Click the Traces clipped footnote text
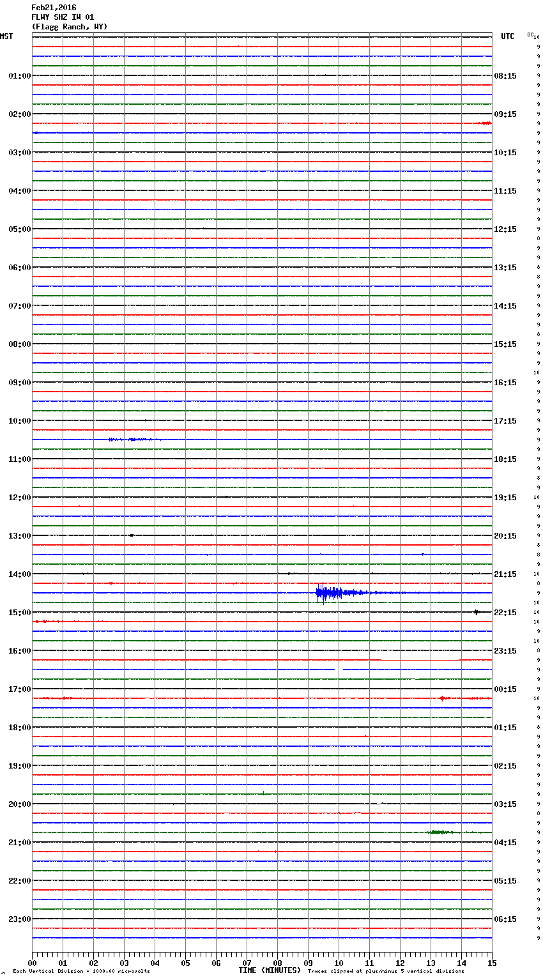Image resolution: width=543 pixels, height=980 pixels. point(386,972)
